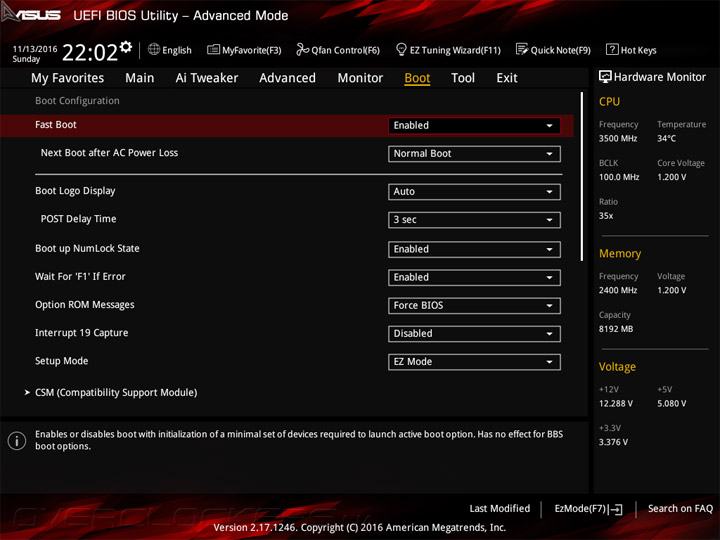Open the Boot Logo Display dropdown
Screen dimensions: 720x540
coord(474,191)
